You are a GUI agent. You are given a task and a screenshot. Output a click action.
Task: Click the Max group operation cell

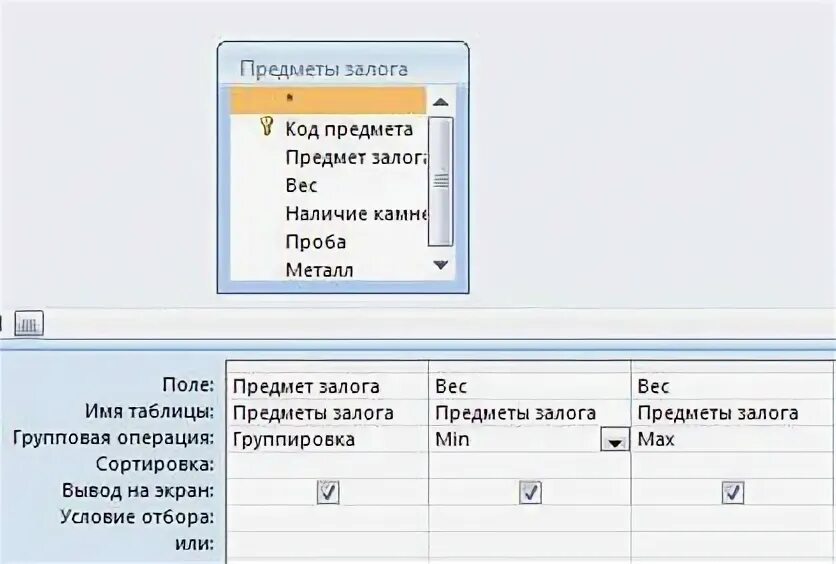pos(732,439)
